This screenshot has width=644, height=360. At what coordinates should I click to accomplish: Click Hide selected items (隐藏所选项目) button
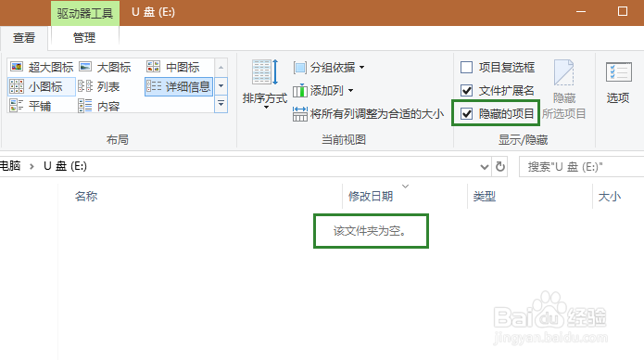[x=564, y=89]
